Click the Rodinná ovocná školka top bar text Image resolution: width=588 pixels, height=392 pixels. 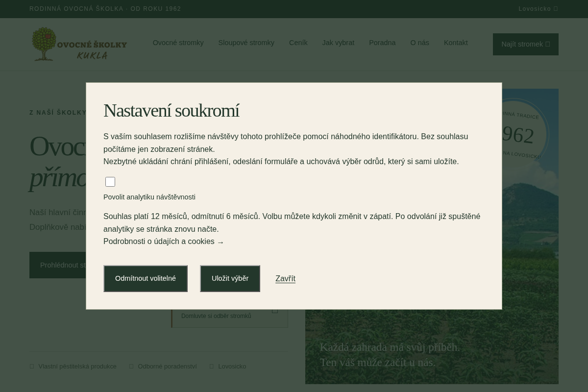click(105, 9)
